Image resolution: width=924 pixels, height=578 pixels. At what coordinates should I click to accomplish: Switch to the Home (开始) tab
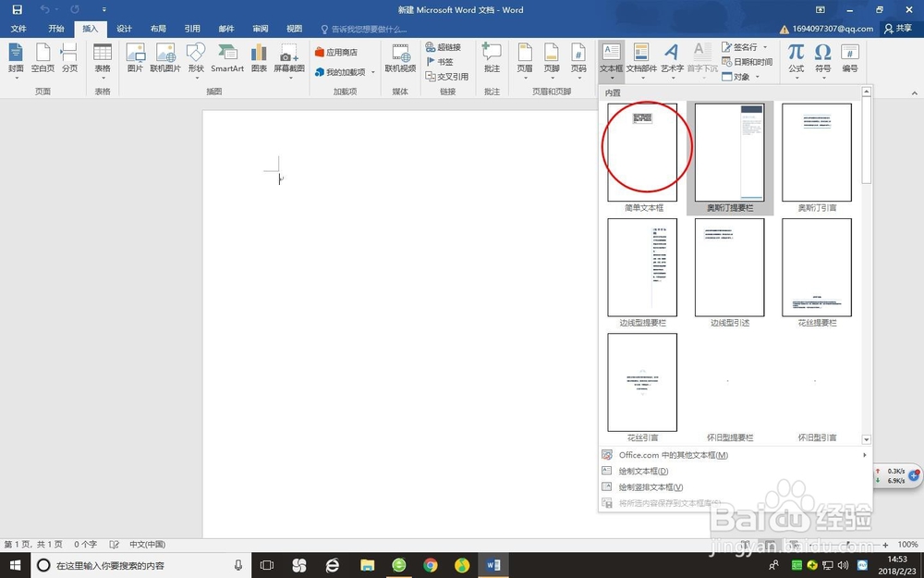pos(56,29)
